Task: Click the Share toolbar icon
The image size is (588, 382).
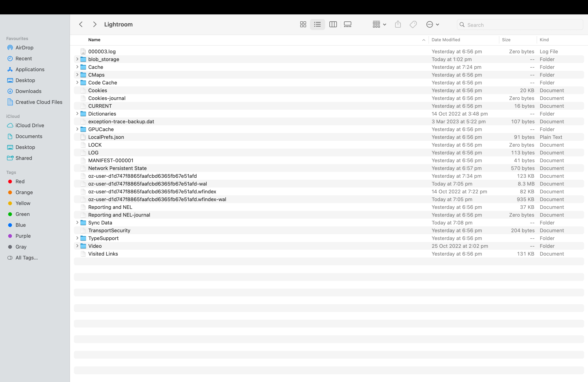Action: 398,25
